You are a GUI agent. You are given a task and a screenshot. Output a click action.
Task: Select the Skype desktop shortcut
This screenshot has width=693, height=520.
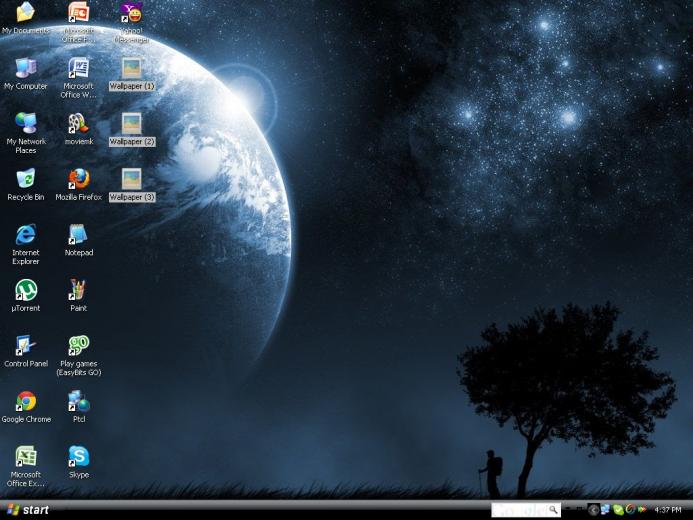tap(79, 463)
